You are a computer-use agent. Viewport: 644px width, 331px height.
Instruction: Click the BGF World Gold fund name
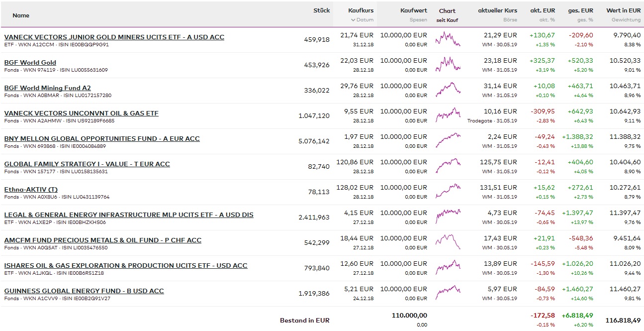(30, 63)
